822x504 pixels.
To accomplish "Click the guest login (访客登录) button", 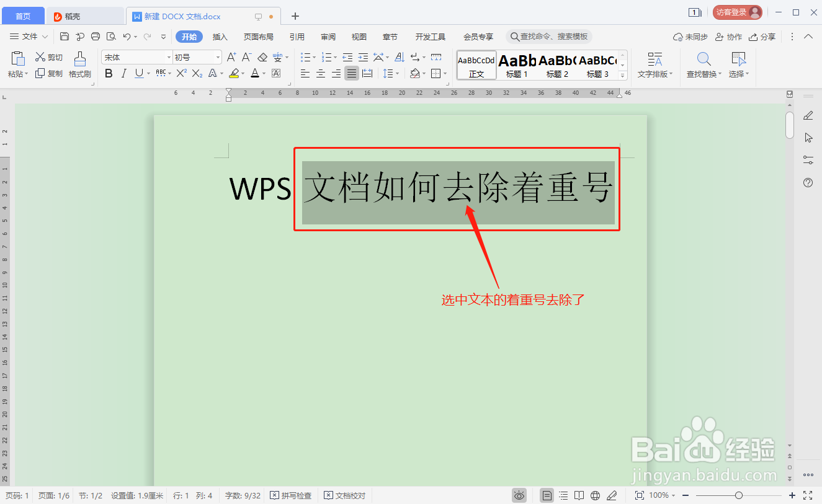I will 737,12.
